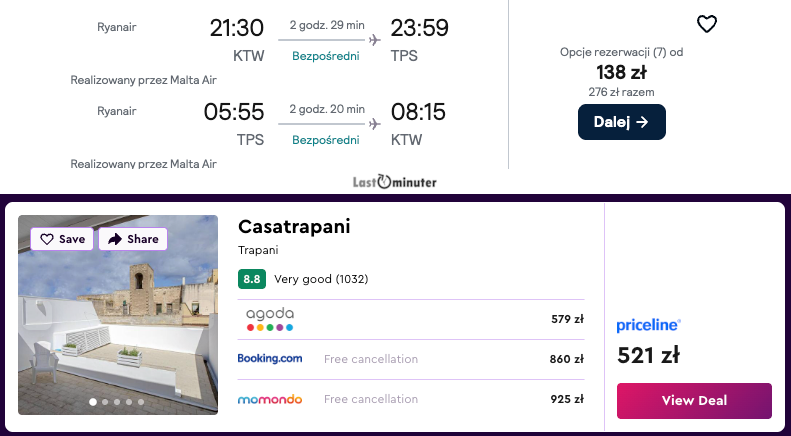Image resolution: width=791 pixels, height=436 pixels.
Task: Open the Lastminuter logo link
Action: pyautogui.click(x=395, y=182)
